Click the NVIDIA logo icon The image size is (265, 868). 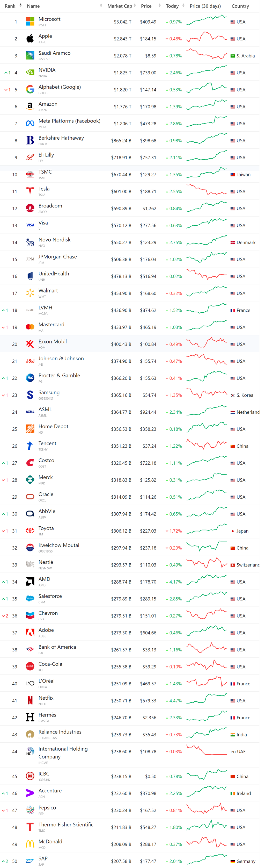click(x=30, y=73)
